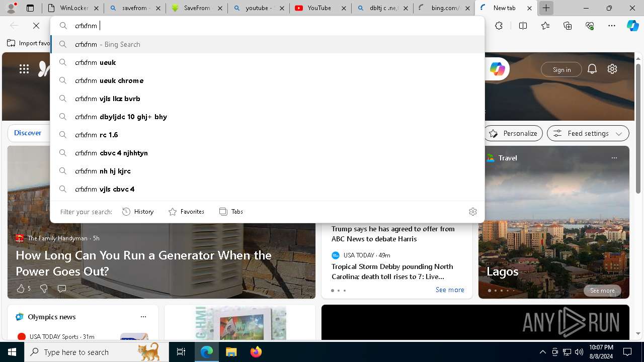
Task: Filter search by Favorites
Action: click(x=186, y=212)
